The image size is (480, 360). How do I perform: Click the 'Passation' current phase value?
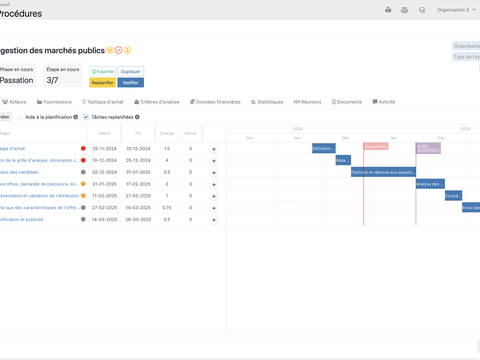[x=16, y=80]
